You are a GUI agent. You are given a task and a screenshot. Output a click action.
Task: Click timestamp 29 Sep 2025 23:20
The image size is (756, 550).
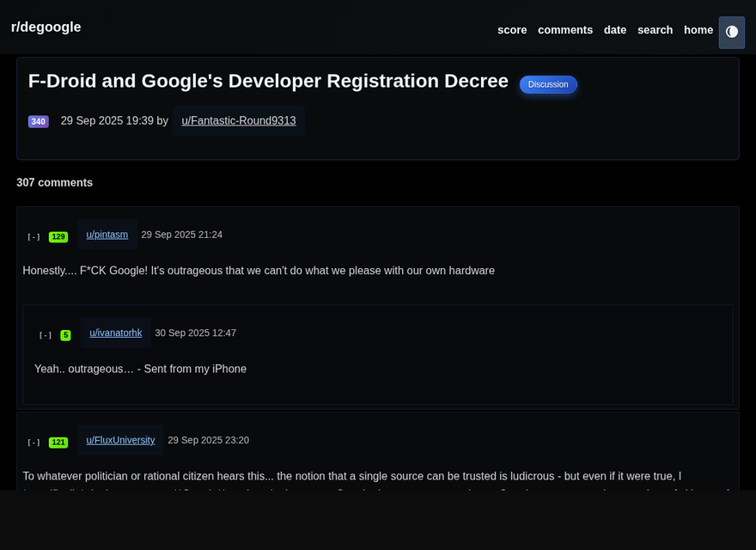[x=208, y=440]
